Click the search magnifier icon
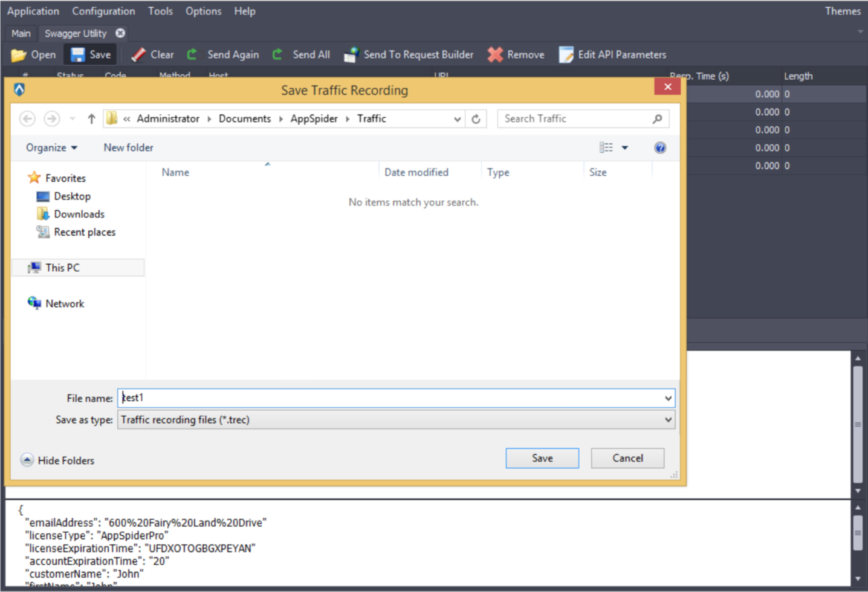The height and width of the screenshot is (592, 868). (658, 119)
